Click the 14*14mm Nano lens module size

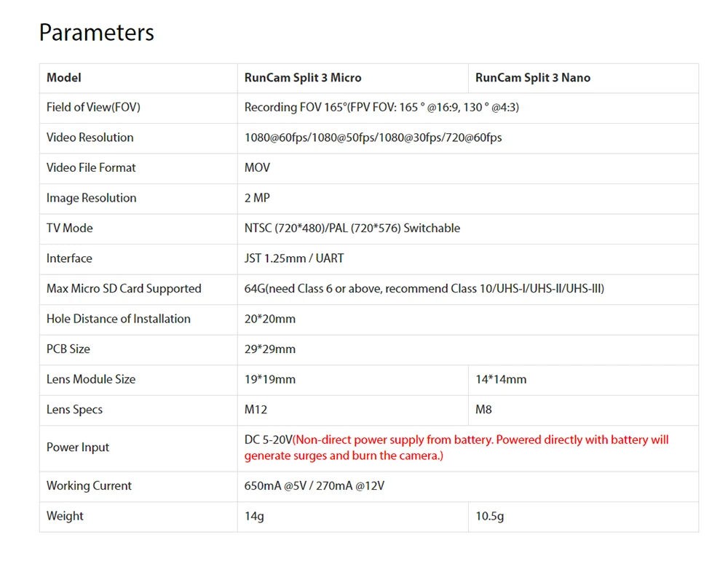click(x=501, y=379)
